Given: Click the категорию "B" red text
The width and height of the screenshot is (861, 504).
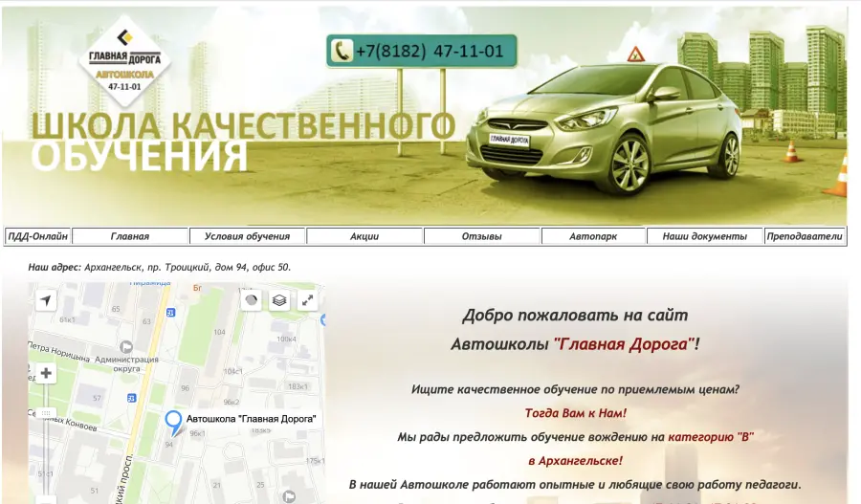Looking at the screenshot, I should [x=711, y=437].
